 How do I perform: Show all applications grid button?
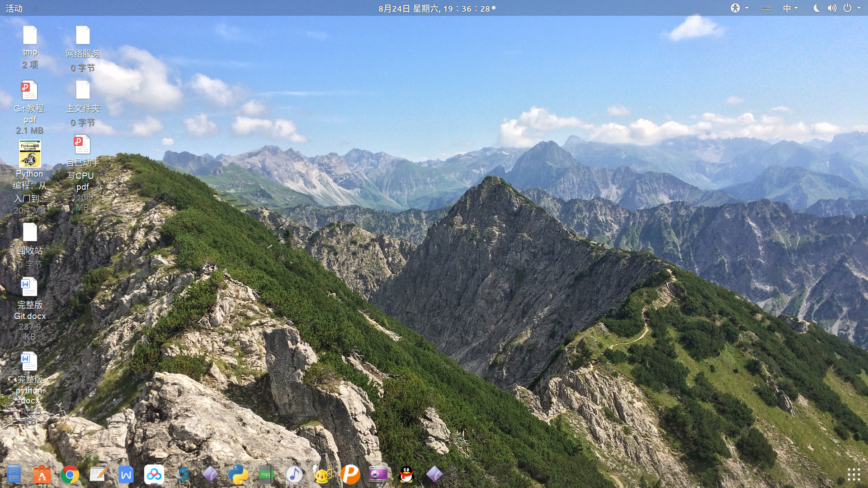854,474
